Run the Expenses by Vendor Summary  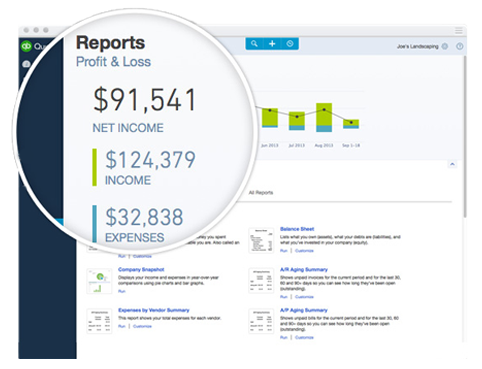[122, 326]
